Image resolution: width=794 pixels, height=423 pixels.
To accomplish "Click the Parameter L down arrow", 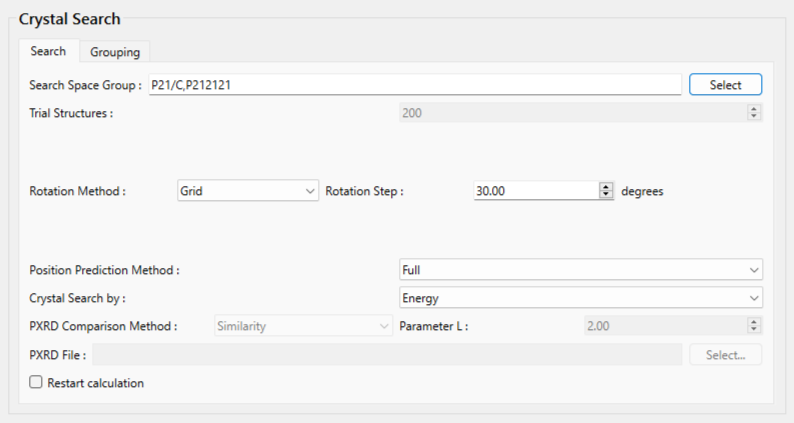I will (x=753, y=330).
